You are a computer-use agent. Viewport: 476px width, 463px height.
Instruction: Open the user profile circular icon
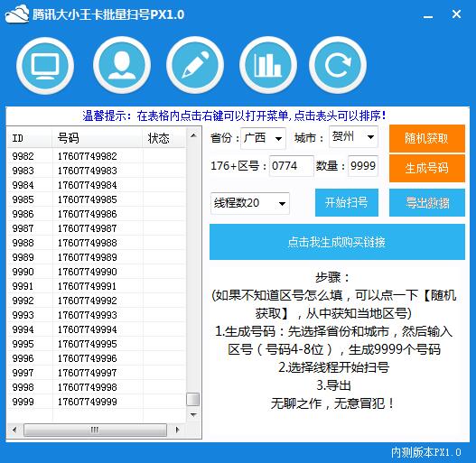coord(122,65)
